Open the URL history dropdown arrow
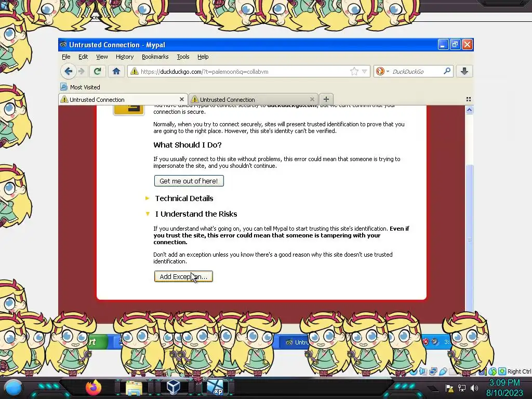The image size is (532, 399). click(x=364, y=71)
